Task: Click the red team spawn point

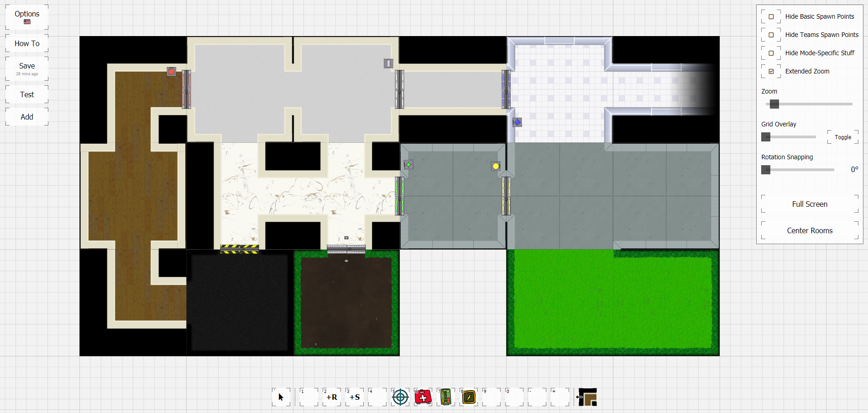Action: 171,72
